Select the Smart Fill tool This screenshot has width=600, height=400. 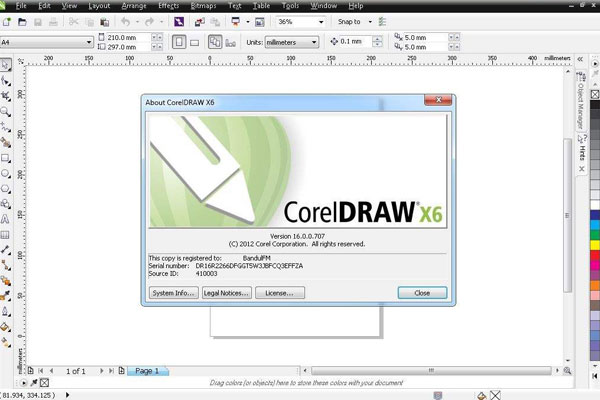[x=5, y=142]
